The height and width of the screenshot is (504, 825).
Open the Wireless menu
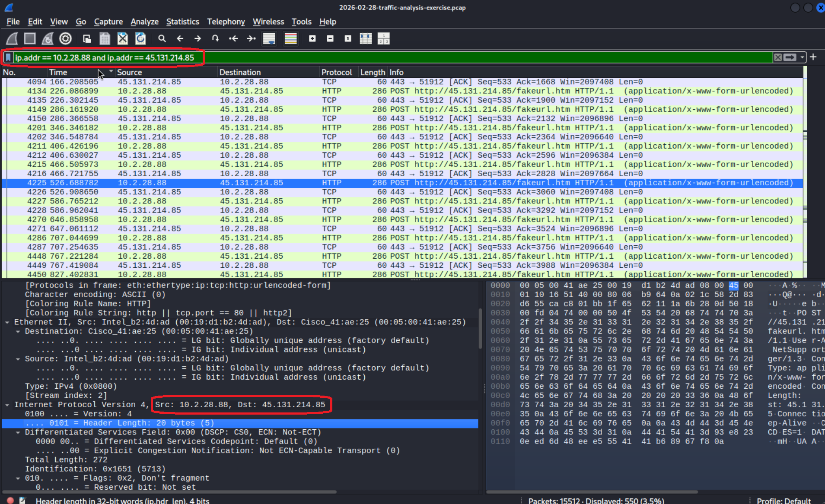coord(268,22)
